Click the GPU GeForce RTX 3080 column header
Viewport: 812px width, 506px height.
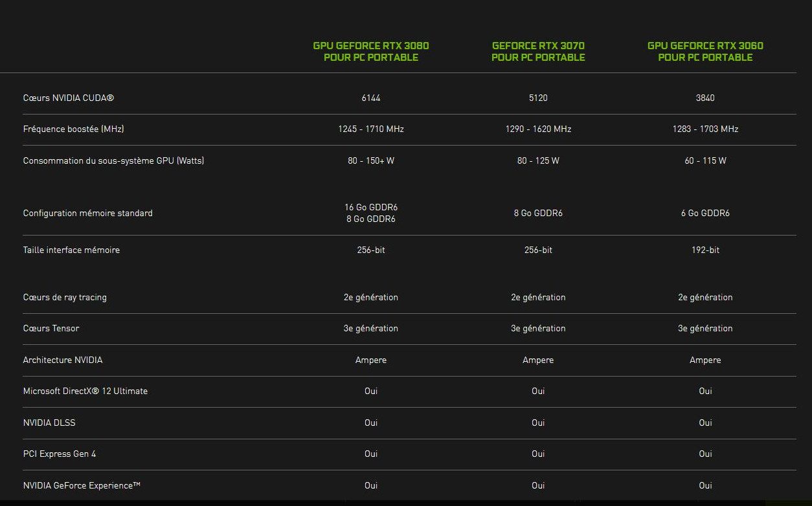[x=371, y=52]
